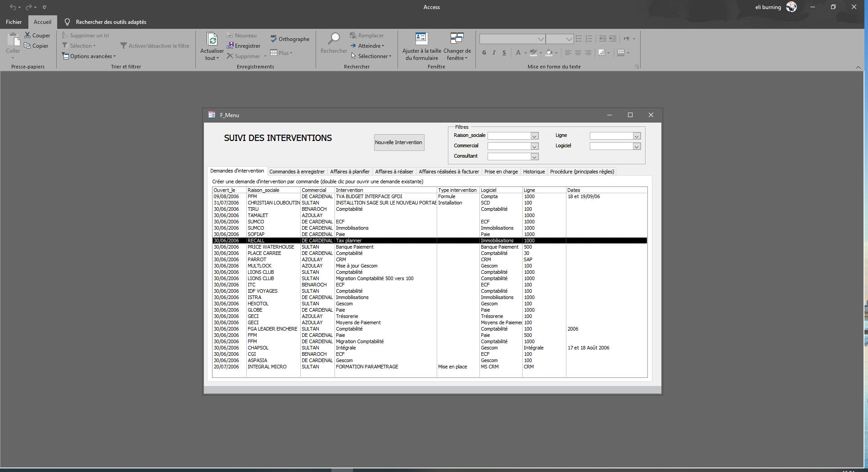
Task: Select the CHRISTIAN LOUBOUTIN row
Action: click(429, 203)
